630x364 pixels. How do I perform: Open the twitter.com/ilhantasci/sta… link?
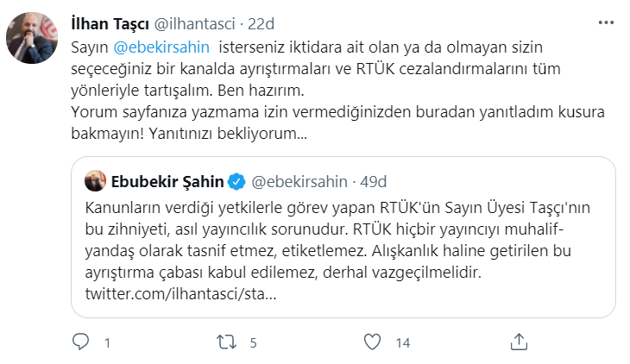(x=181, y=293)
